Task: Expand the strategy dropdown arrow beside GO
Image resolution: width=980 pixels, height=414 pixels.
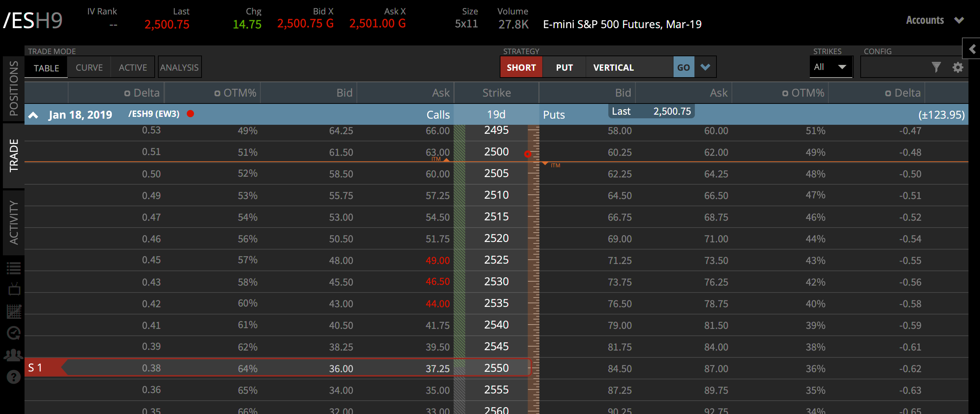Action: [705, 67]
